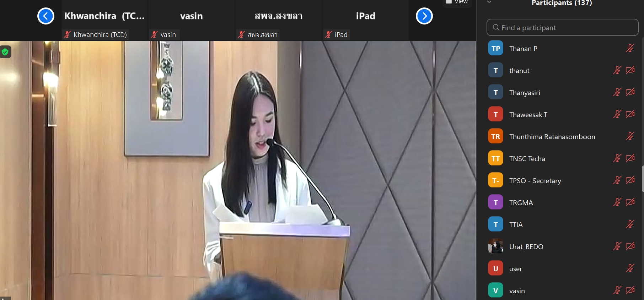The width and height of the screenshot is (644, 300).
Task: Click the muted microphone icon for Thanan P
Action: [x=630, y=48]
